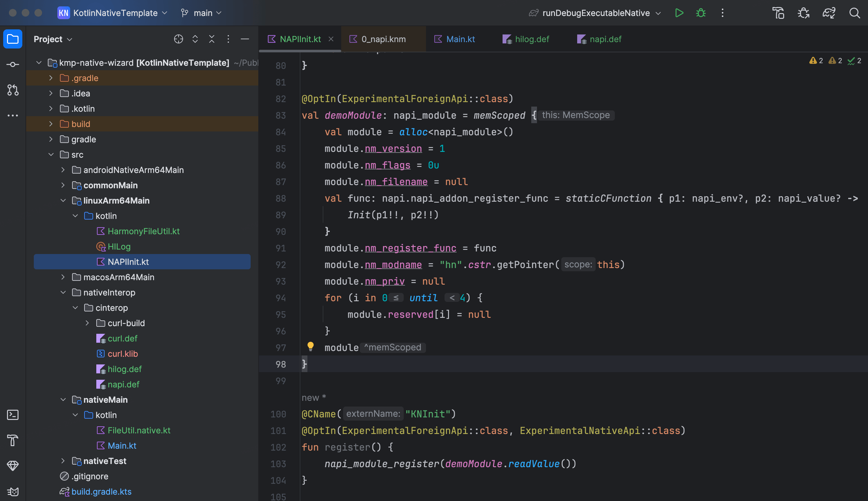The height and width of the screenshot is (501, 868).
Task: Open the Commit tool window
Action: (x=13, y=64)
